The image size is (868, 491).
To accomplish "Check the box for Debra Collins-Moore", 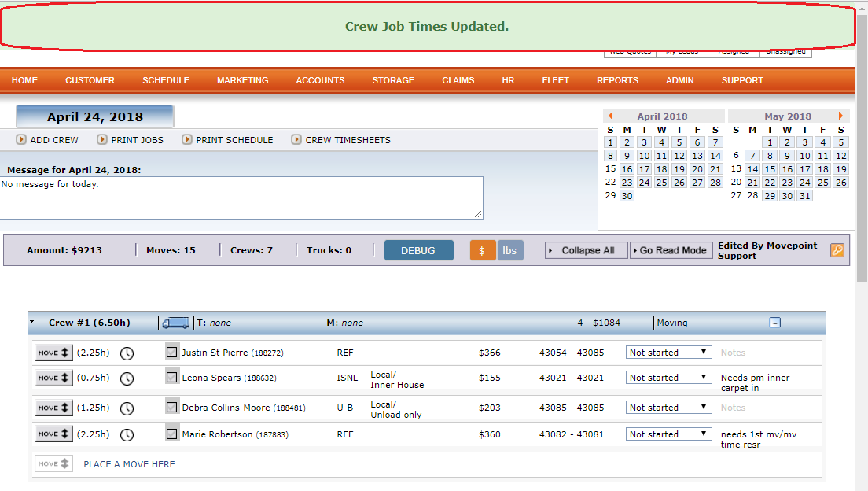I will 171,408.
